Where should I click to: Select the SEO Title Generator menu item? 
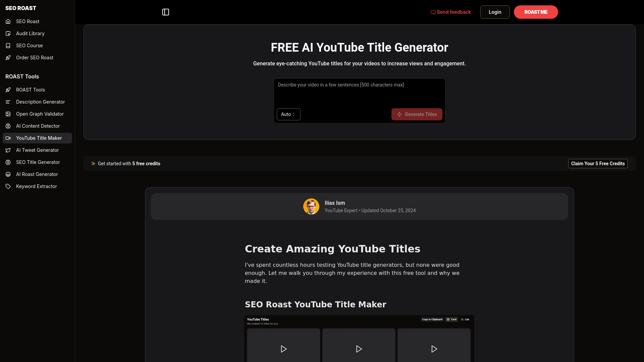pos(38,162)
